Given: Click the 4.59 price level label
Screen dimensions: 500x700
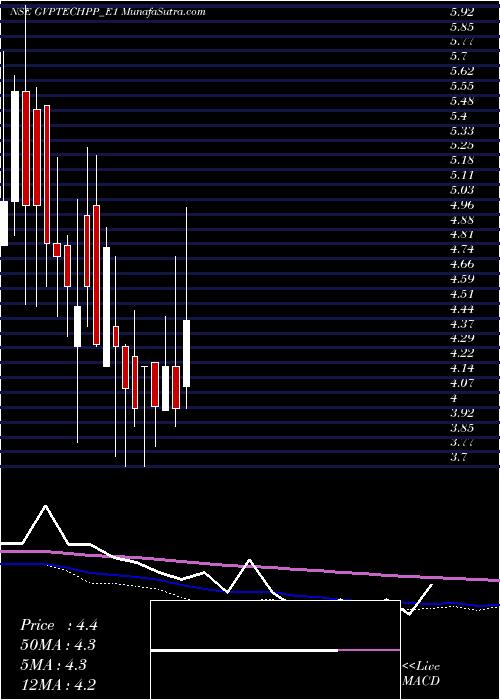Looking at the screenshot, I should pyautogui.click(x=462, y=279).
